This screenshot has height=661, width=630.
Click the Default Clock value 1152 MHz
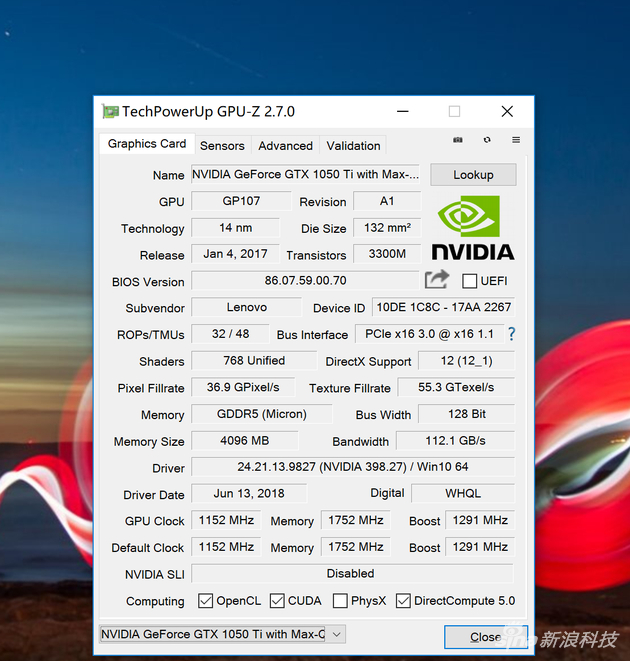[x=226, y=547]
